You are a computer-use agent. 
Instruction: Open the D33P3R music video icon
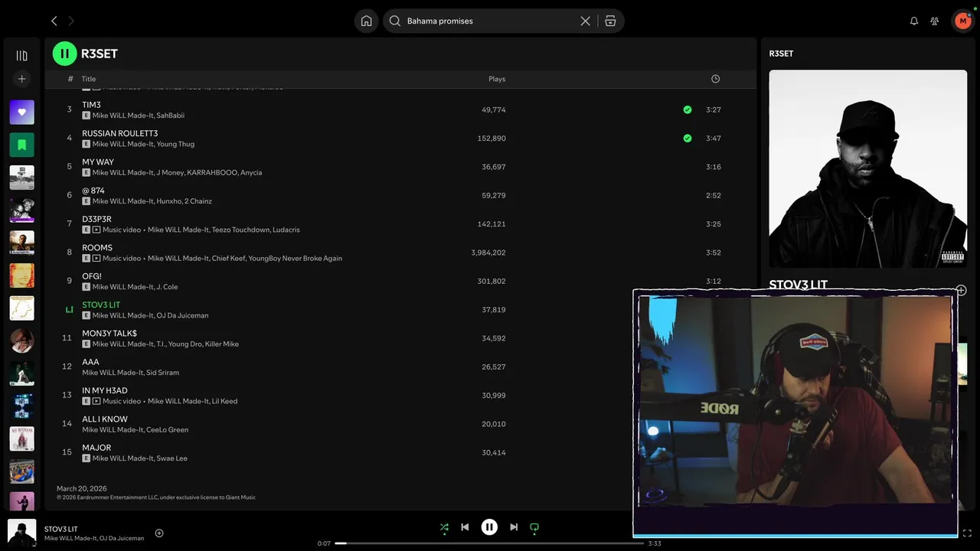pos(96,230)
